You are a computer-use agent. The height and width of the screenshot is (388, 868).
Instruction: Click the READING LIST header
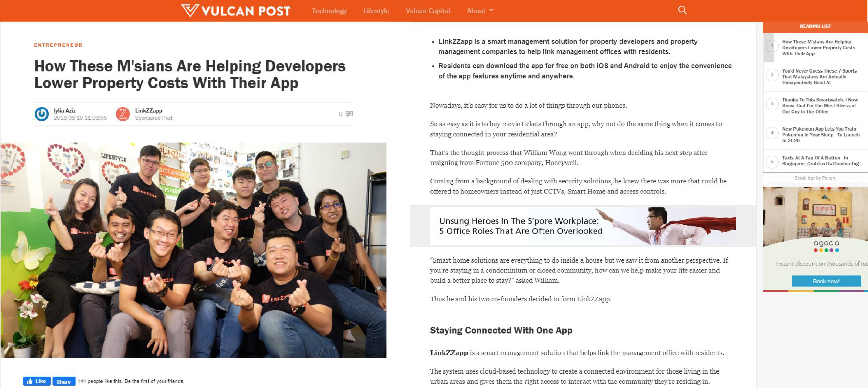815,26
